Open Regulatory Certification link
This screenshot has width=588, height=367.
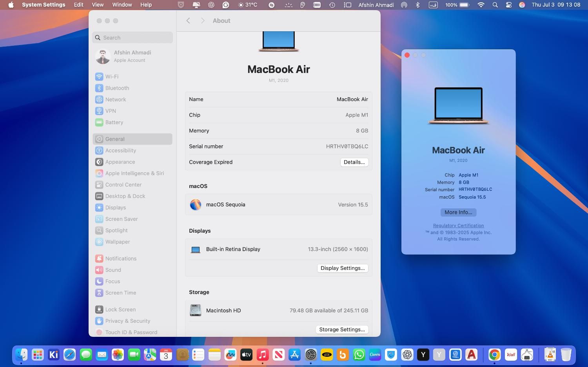point(458,226)
